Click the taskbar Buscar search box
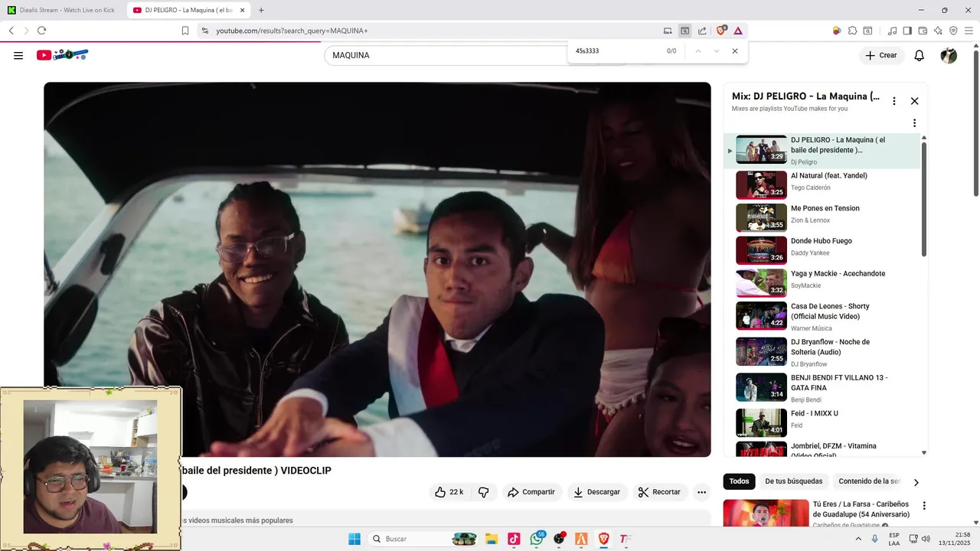This screenshot has height=551, width=980. coord(423,539)
